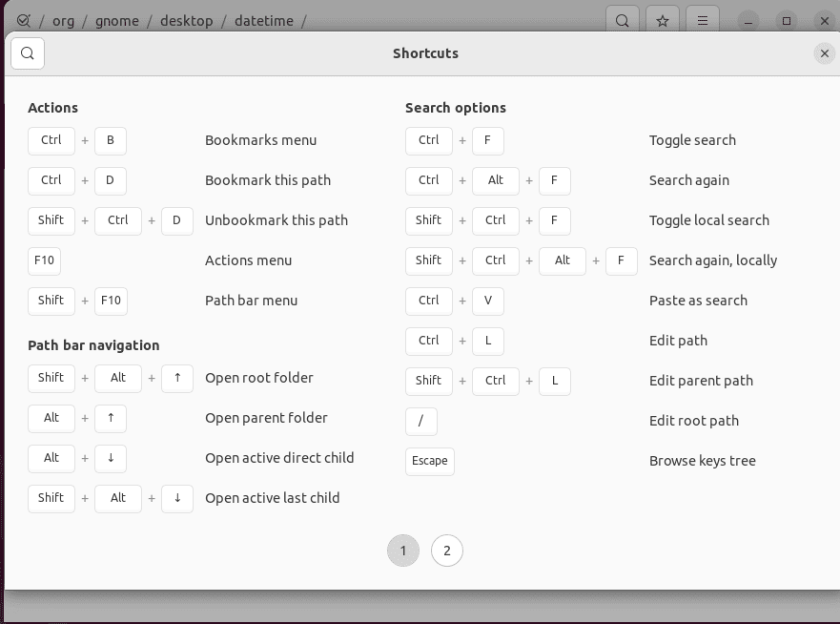Viewport: 840px width, 624px height.
Task: Open the desktop path segment
Action: 187,20
